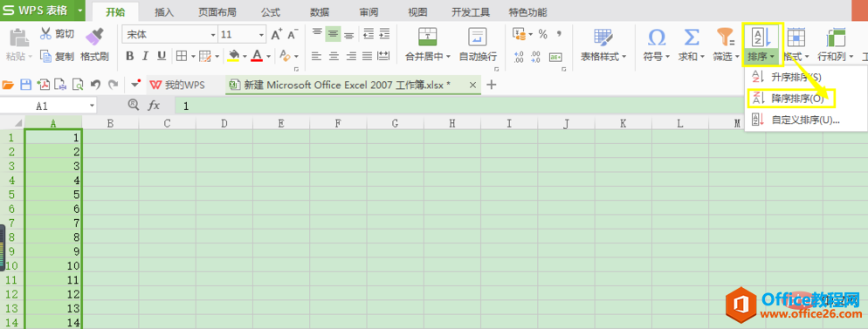The image size is (868, 329).
Task: Apply comma thousands separator style
Action: pyautogui.click(x=559, y=34)
